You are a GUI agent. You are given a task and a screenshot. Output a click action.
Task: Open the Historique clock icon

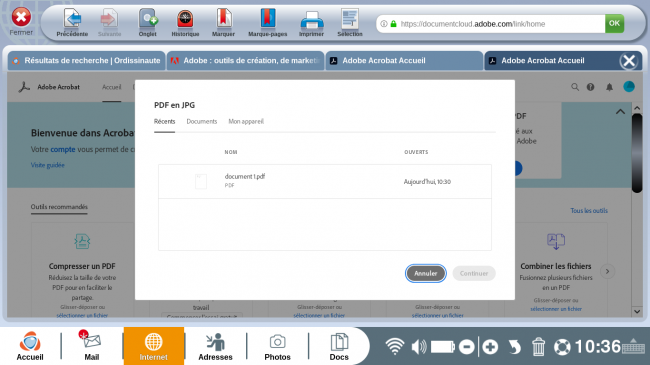point(185,19)
